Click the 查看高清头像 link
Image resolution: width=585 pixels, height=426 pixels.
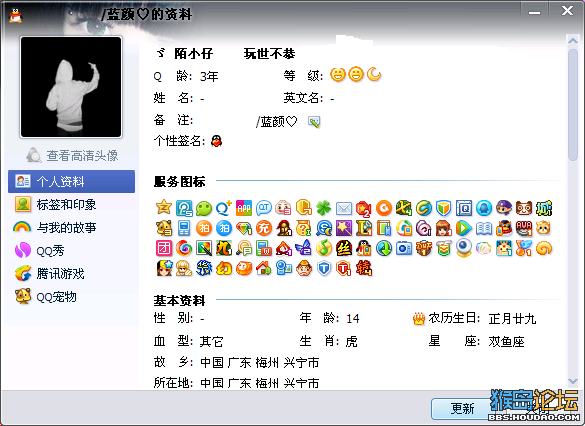(x=82, y=156)
